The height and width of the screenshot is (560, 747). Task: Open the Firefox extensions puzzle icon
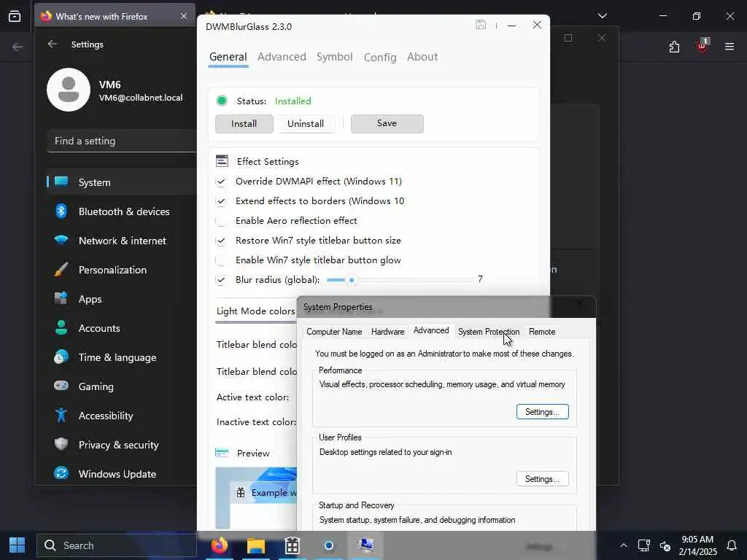coord(674,47)
